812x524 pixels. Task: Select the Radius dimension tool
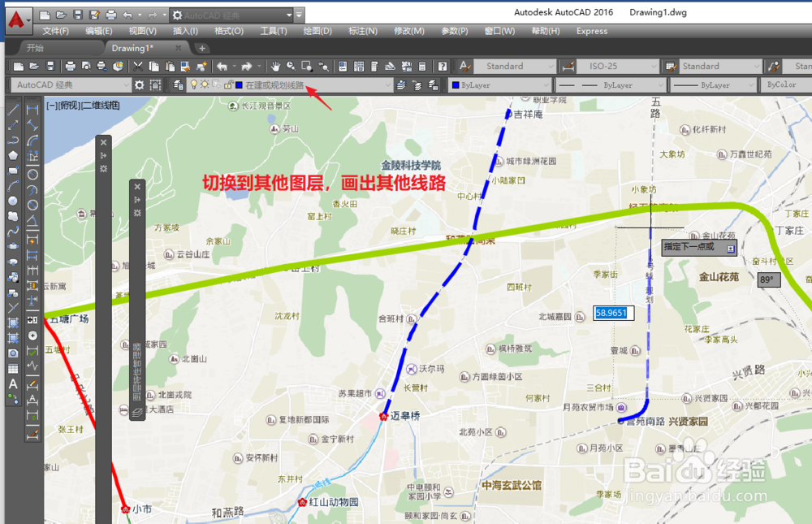click(32, 174)
